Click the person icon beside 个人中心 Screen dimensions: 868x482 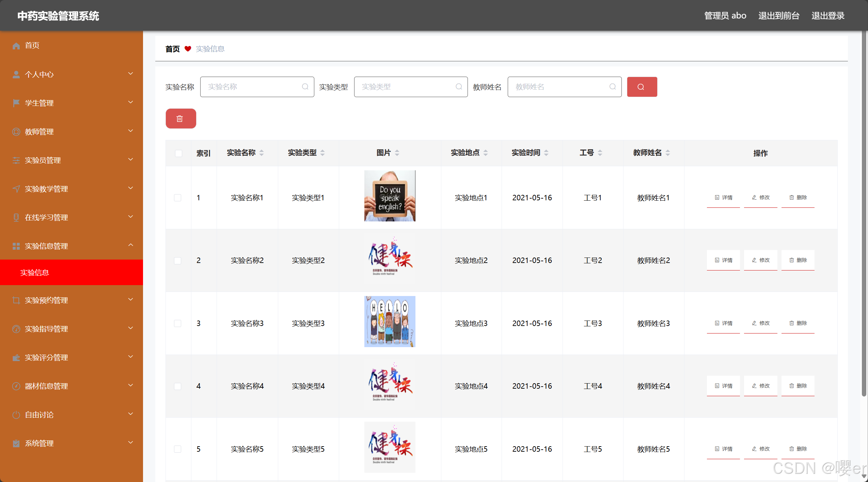(16, 75)
